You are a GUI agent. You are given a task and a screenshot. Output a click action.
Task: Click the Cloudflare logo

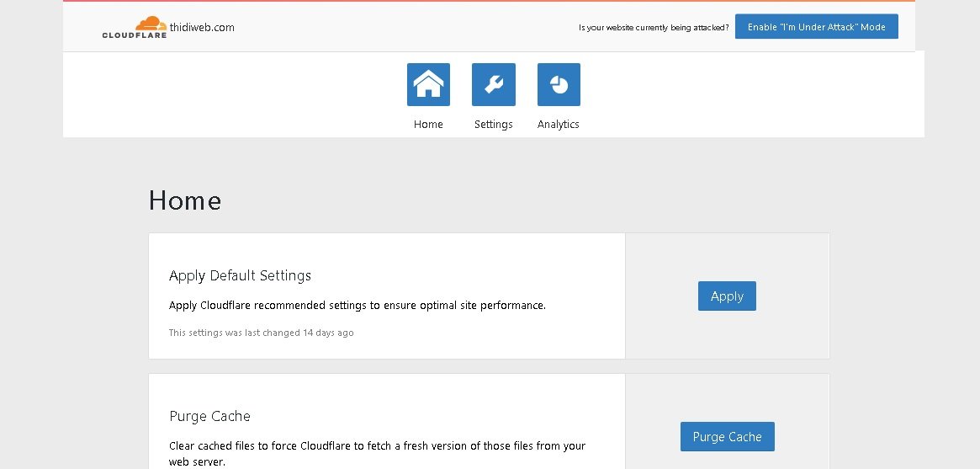click(x=135, y=27)
